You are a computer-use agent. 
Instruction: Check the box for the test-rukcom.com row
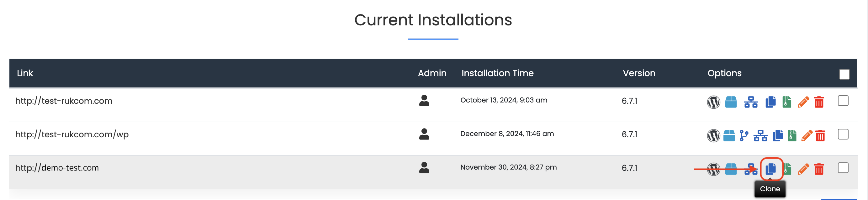tap(843, 101)
